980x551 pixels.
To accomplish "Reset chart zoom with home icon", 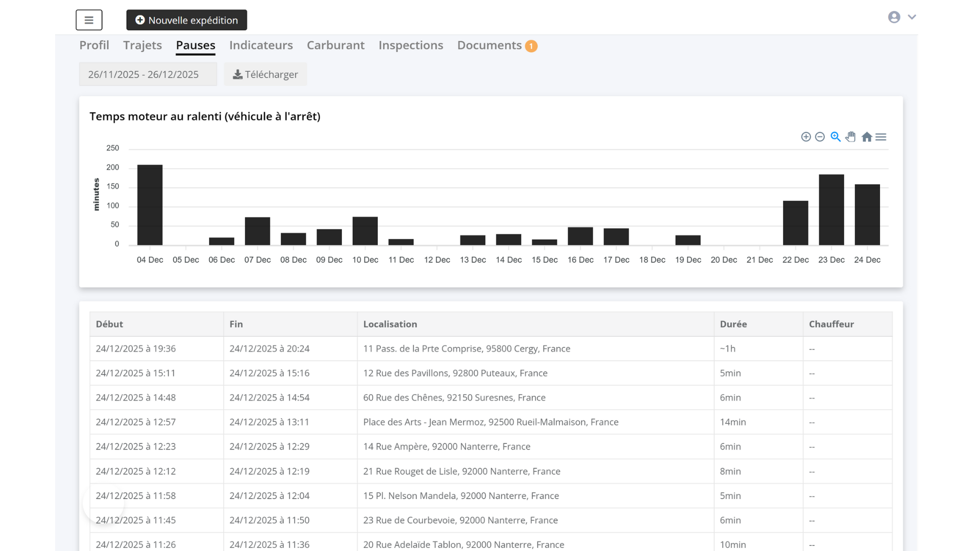I will (867, 137).
